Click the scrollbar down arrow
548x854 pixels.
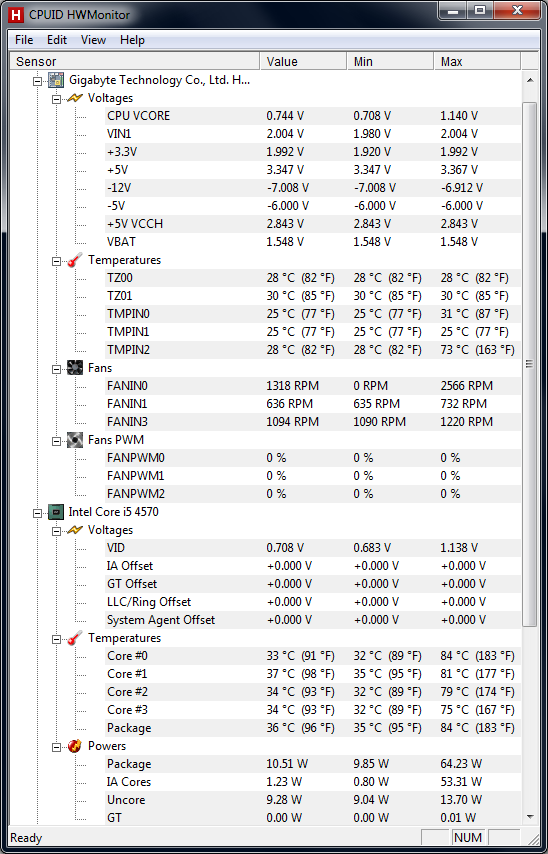[x=529, y=816]
